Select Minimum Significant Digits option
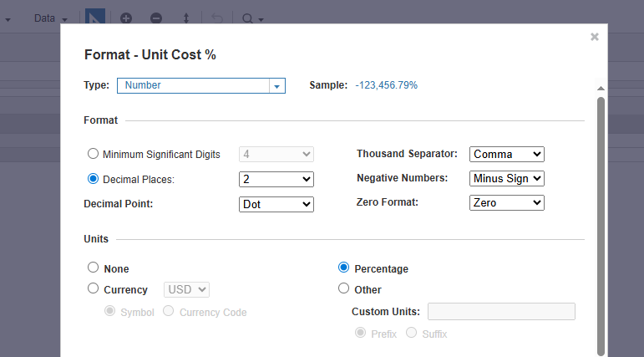This screenshot has height=357, width=644. click(94, 154)
